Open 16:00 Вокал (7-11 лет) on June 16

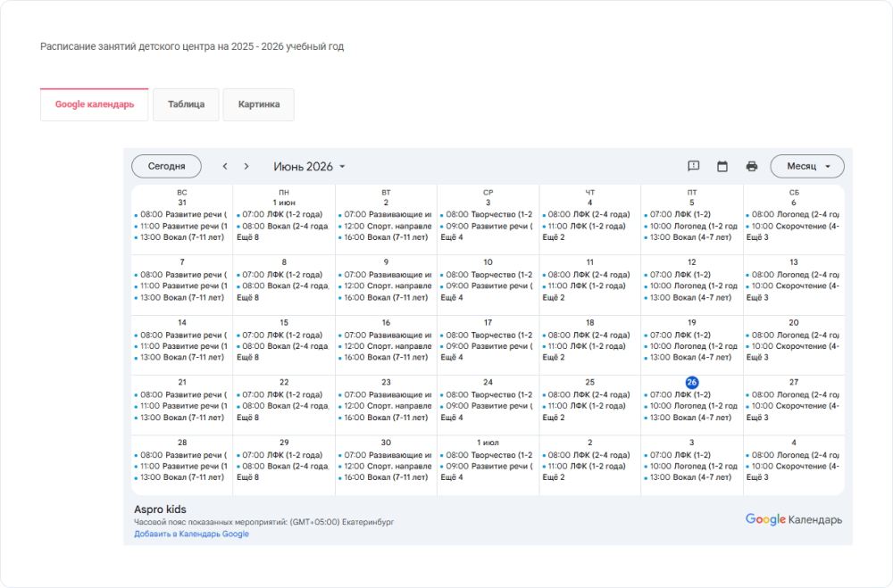point(385,358)
